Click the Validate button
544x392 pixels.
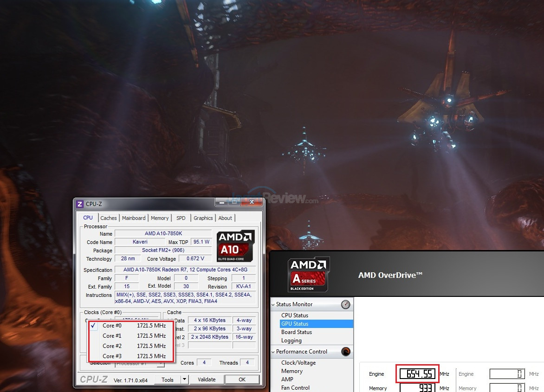click(x=207, y=379)
